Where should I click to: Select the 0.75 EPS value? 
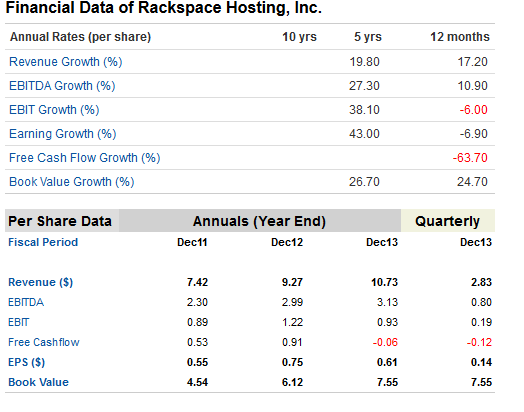coord(292,363)
